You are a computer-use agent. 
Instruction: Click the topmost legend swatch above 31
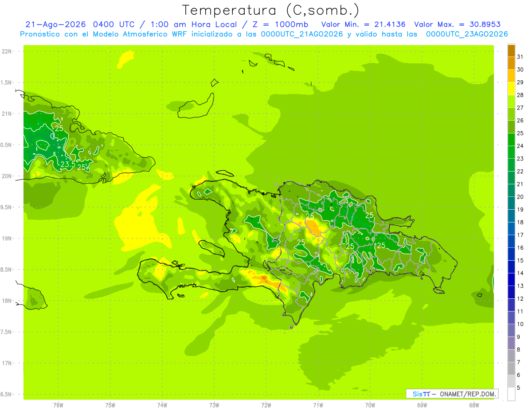pos(511,51)
